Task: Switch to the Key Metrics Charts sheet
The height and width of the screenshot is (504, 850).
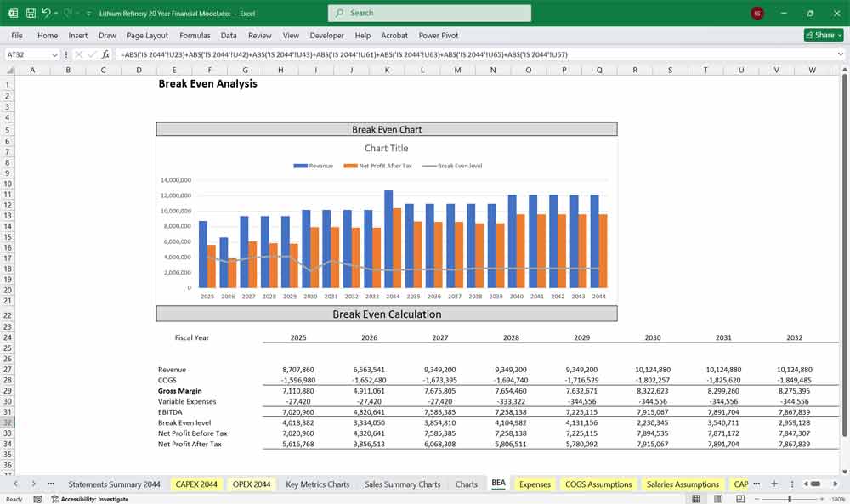Action: [317, 484]
